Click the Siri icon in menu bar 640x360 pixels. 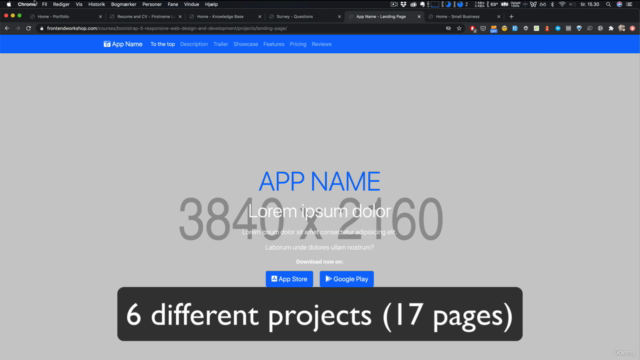point(619,4)
